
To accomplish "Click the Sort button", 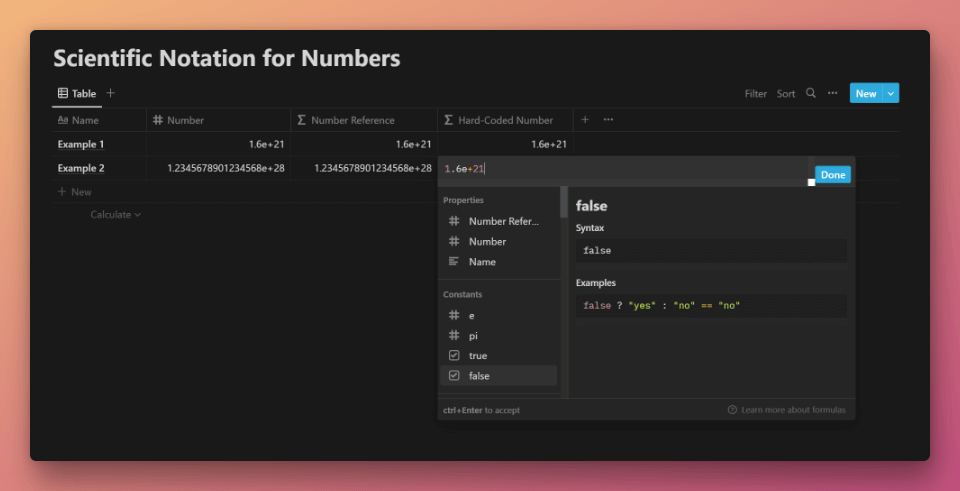I will click(786, 94).
